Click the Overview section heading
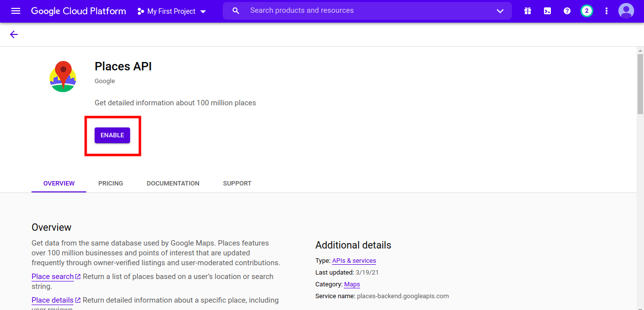The height and width of the screenshot is (310, 644). [51, 227]
